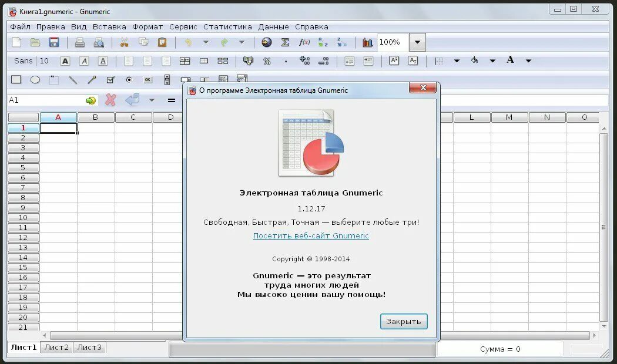Expand the 100% zoom dropdown

pos(417,42)
